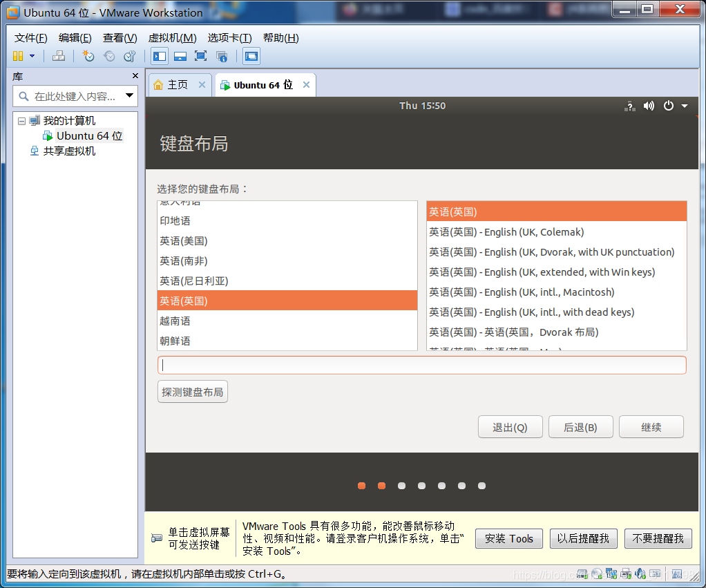The height and width of the screenshot is (588, 706).
Task: Open the 文件(F) menu
Action: click(x=30, y=38)
